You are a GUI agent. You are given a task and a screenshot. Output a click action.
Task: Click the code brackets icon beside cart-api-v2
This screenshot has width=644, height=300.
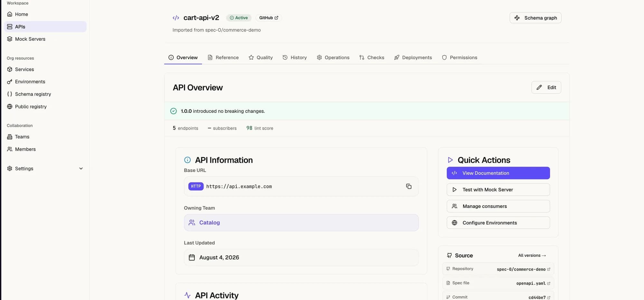(176, 18)
